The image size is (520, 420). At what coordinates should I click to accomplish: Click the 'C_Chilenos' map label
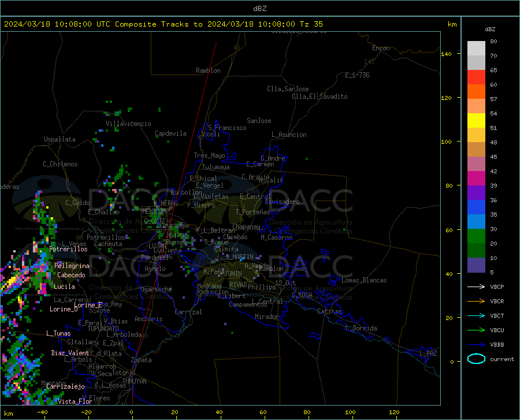coord(60,164)
